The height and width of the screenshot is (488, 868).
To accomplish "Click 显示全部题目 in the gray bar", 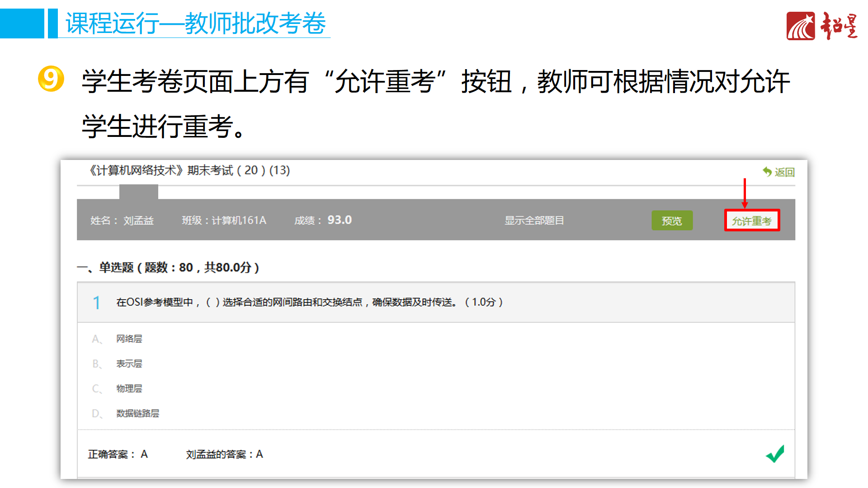I will coord(534,221).
